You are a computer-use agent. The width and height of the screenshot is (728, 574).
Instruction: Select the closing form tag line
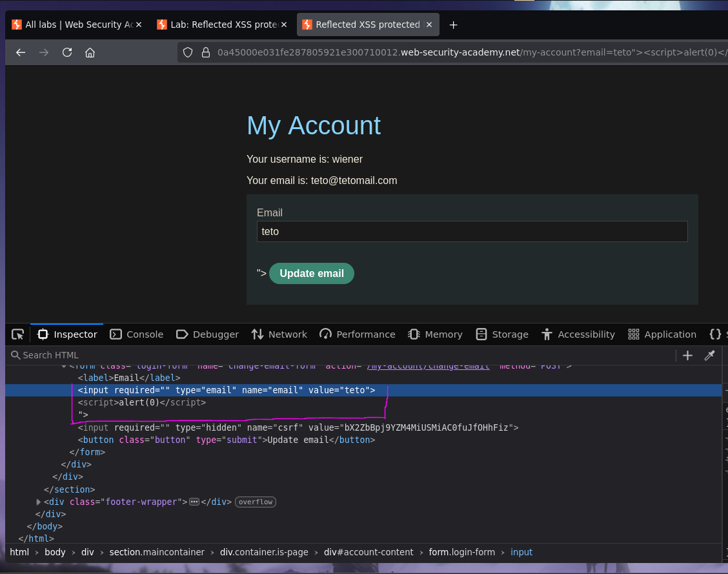87,453
